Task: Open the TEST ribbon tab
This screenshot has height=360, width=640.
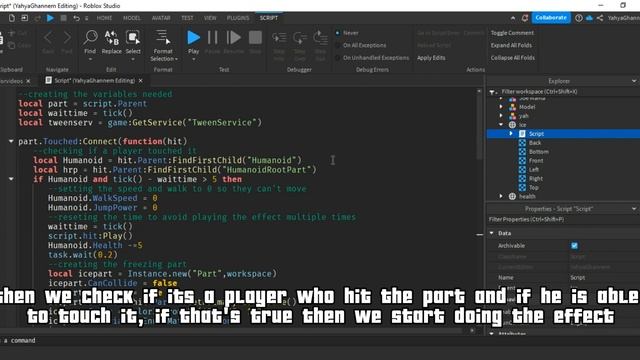Action: [x=187, y=18]
